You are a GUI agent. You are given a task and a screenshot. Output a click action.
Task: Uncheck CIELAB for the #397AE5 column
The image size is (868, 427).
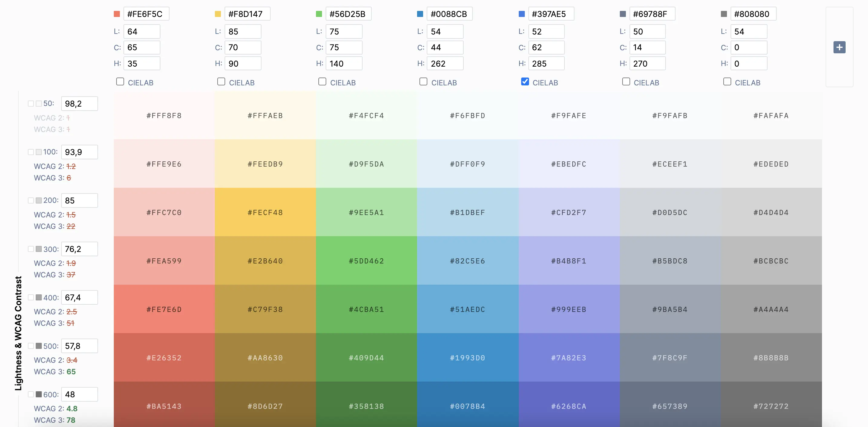pos(524,82)
